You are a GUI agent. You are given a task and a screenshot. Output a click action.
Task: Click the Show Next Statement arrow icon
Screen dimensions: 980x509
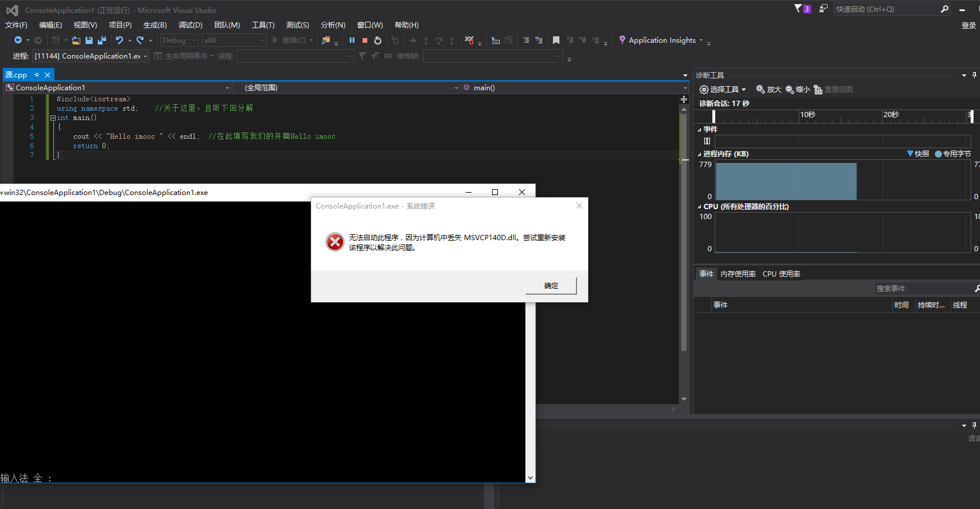coord(412,40)
